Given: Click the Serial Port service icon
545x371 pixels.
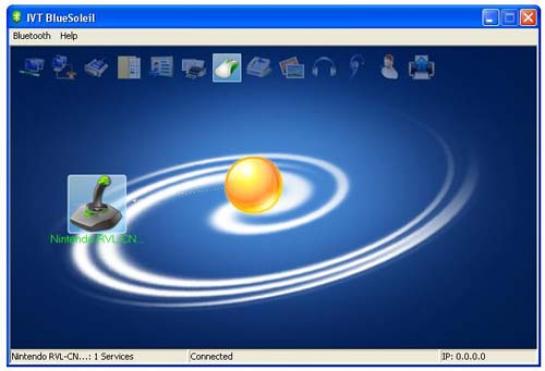Looking at the screenshot, I should click(x=96, y=67).
